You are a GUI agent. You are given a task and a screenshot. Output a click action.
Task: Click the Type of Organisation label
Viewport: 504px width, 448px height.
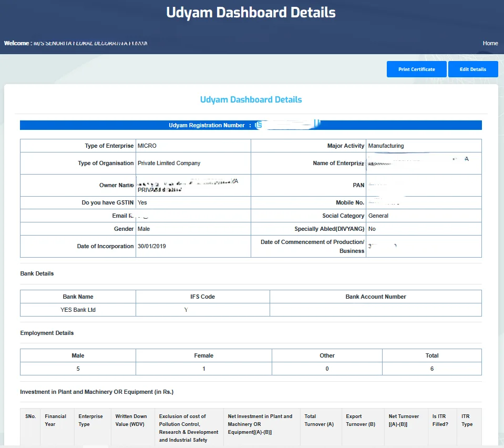click(106, 163)
